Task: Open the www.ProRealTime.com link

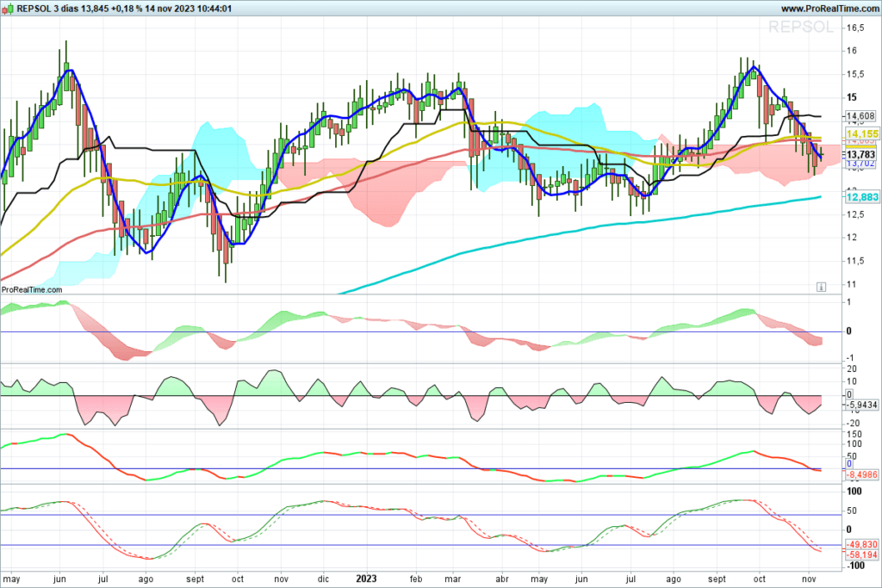Action: pyautogui.click(x=829, y=9)
